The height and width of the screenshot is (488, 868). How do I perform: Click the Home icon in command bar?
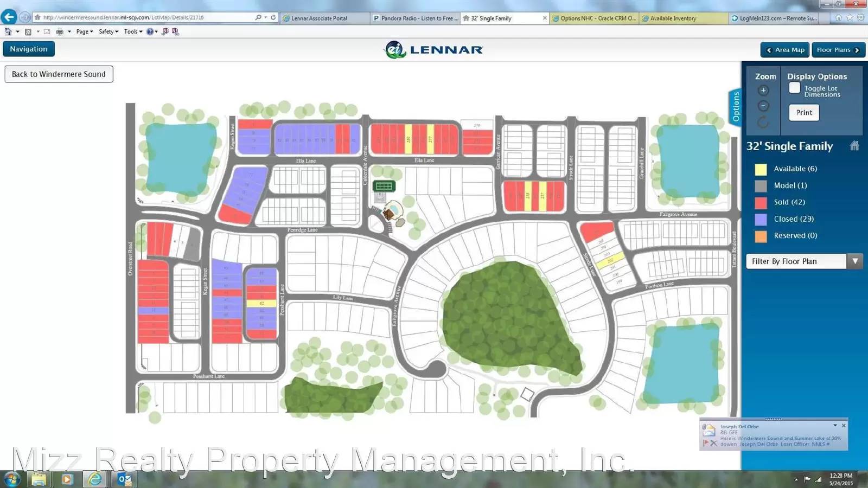click(x=8, y=31)
